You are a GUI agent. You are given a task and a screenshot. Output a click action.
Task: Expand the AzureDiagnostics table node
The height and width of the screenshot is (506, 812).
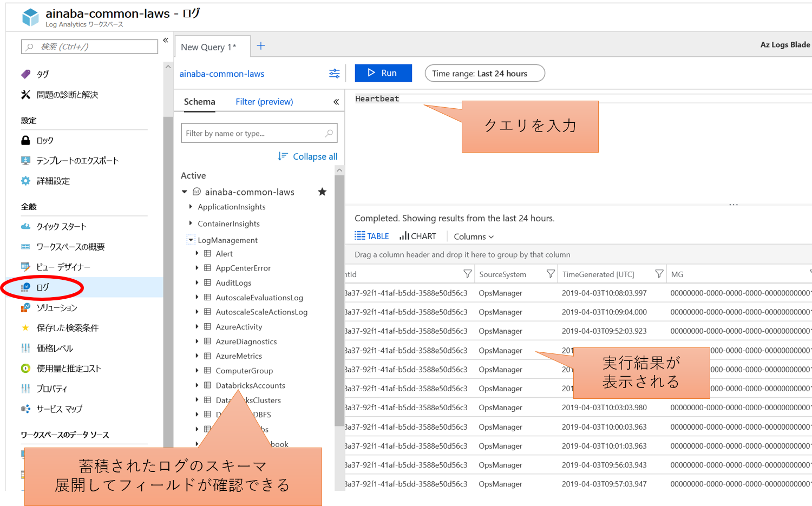(197, 341)
